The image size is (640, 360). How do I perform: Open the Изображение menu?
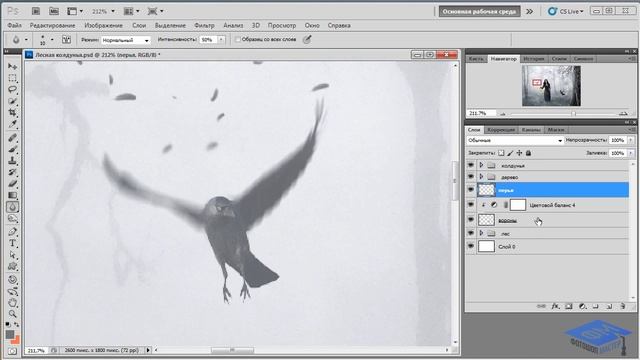[103, 25]
